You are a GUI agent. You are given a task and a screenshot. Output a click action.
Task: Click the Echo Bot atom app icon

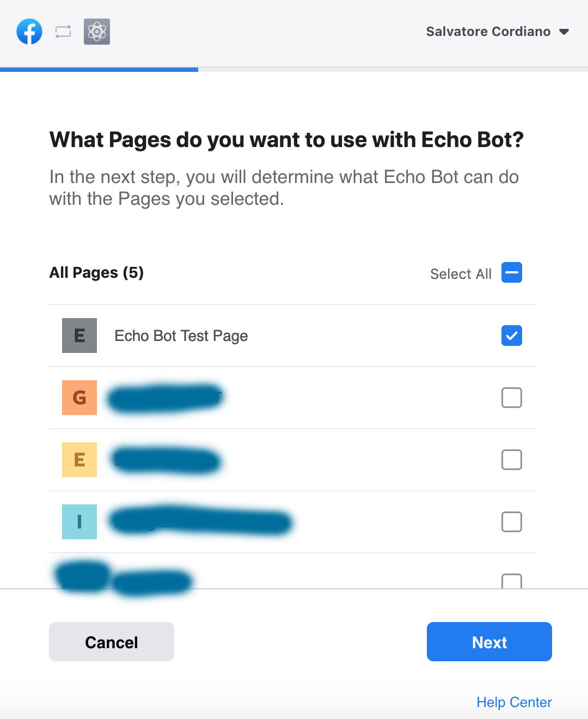click(97, 32)
